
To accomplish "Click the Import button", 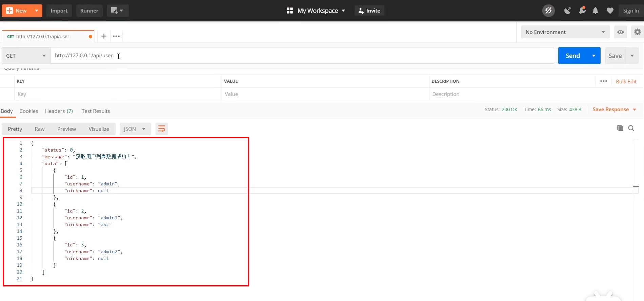I will pos(59,11).
